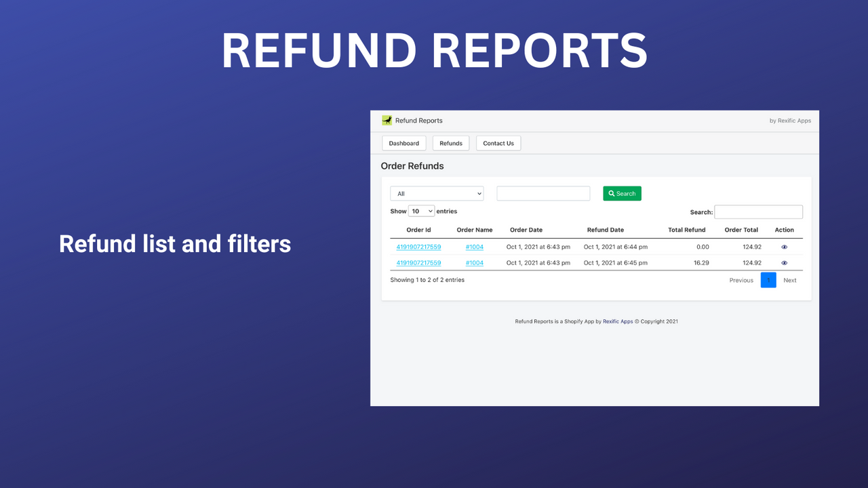Click the Refund Reports horse logo icon
This screenshot has height=488, width=868.
pyautogui.click(x=387, y=120)
